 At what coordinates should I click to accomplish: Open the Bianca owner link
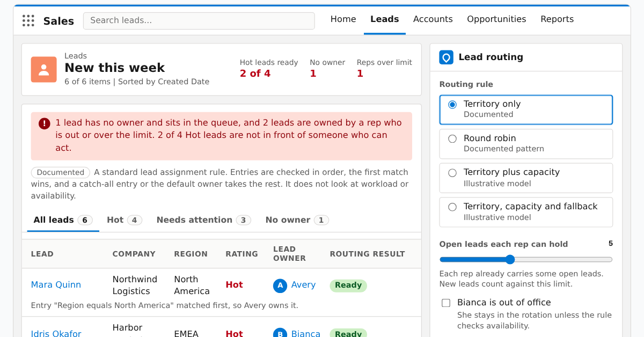(306, 334)
